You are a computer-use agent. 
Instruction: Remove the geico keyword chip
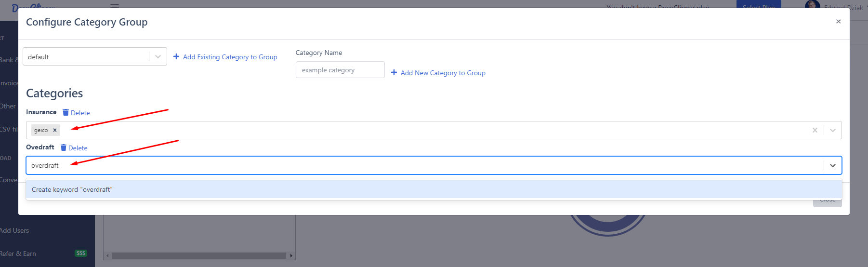[x=55, y=130]
